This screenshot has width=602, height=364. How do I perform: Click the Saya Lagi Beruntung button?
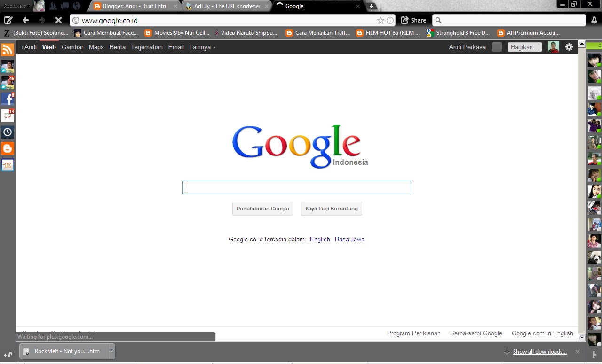point(332,209)
